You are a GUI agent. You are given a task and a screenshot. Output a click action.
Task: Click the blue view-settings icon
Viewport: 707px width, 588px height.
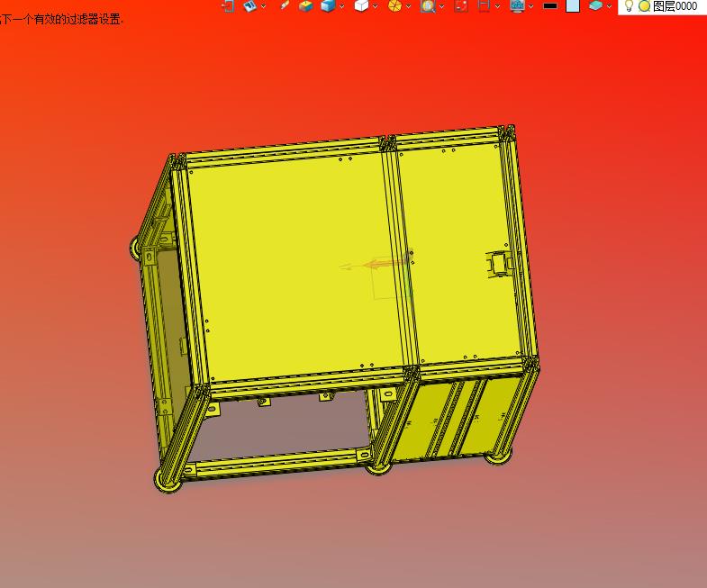249,6
